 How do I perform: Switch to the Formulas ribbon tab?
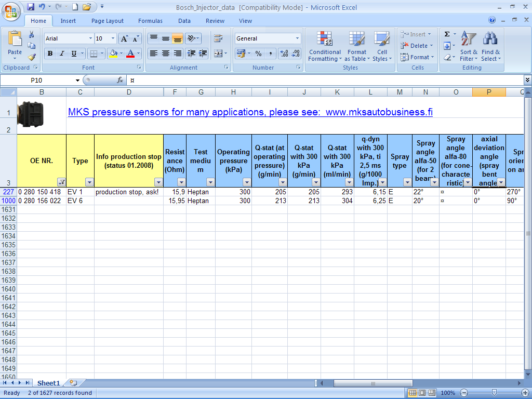[150, 21]
